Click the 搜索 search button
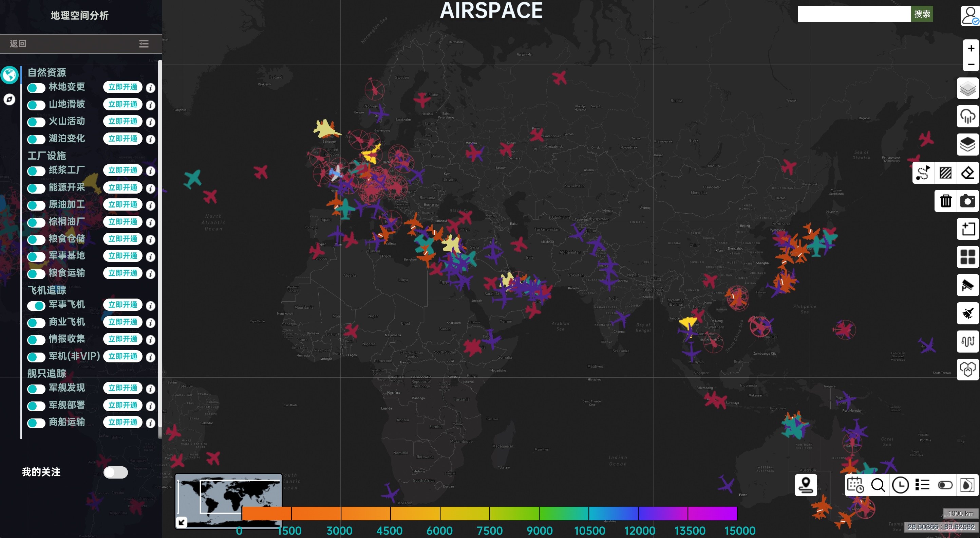The width and height of the screenshot is (980, 538). coord(922,14)
